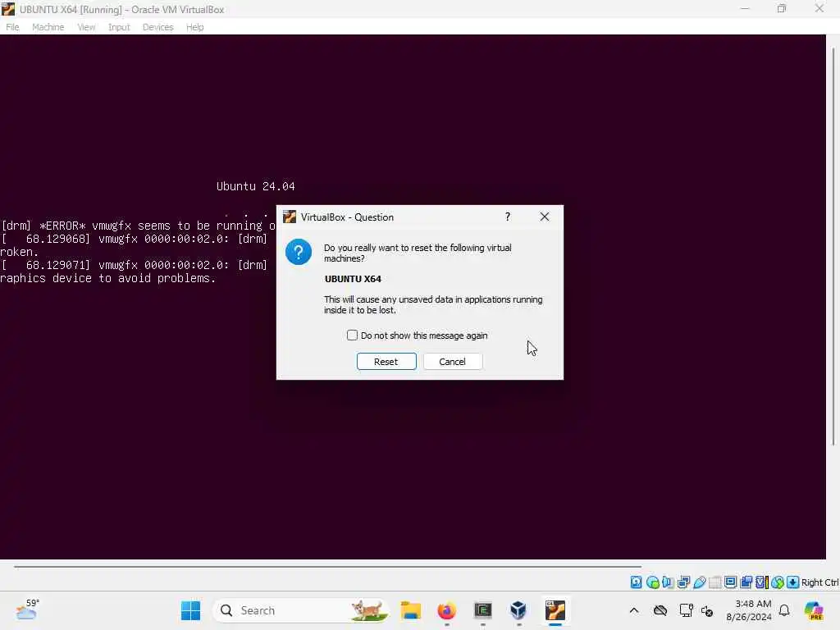Open the notifications bell
The height and width of the screenshot is (630, 840).
[784, 610]
